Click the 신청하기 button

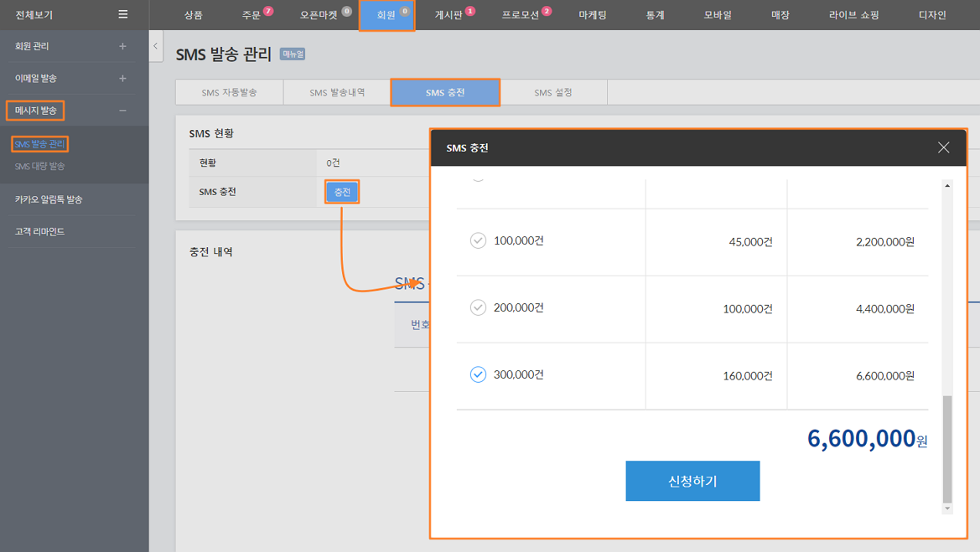tap(692, 481)
